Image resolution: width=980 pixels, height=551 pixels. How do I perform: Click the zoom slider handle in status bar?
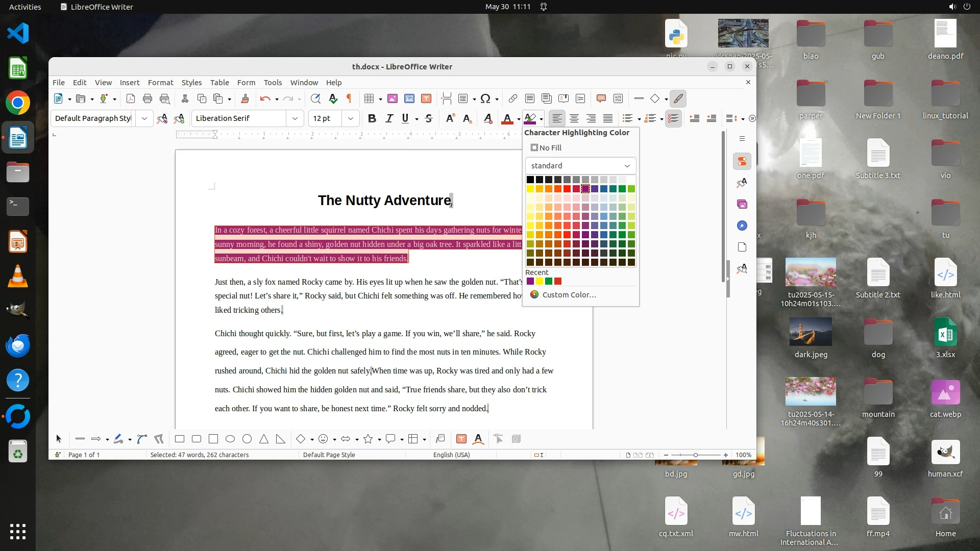[695, 455]
